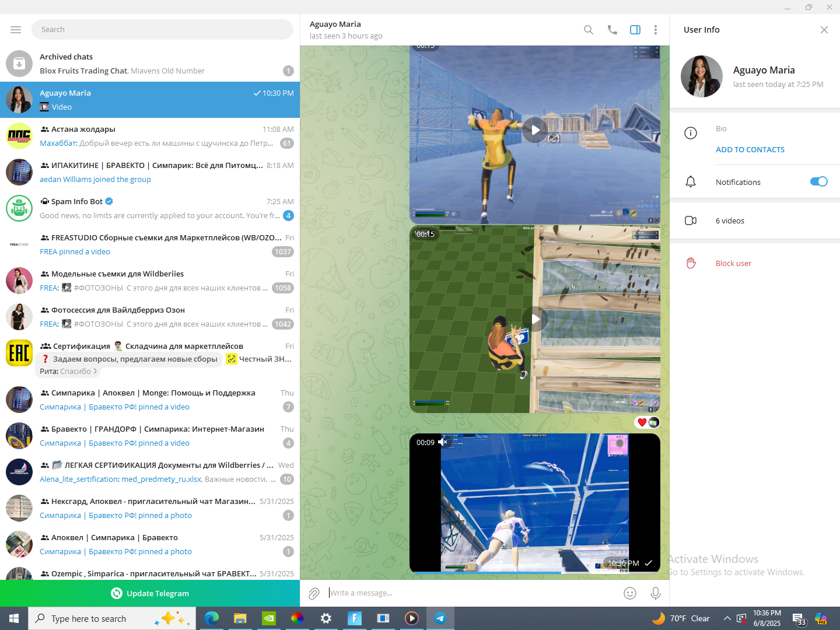Click the Spam Info Bot avatar

tap(19, 208)
